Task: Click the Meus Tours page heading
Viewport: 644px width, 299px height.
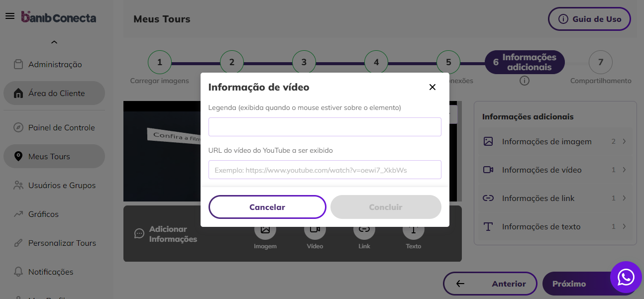Action: coord(162,19)
